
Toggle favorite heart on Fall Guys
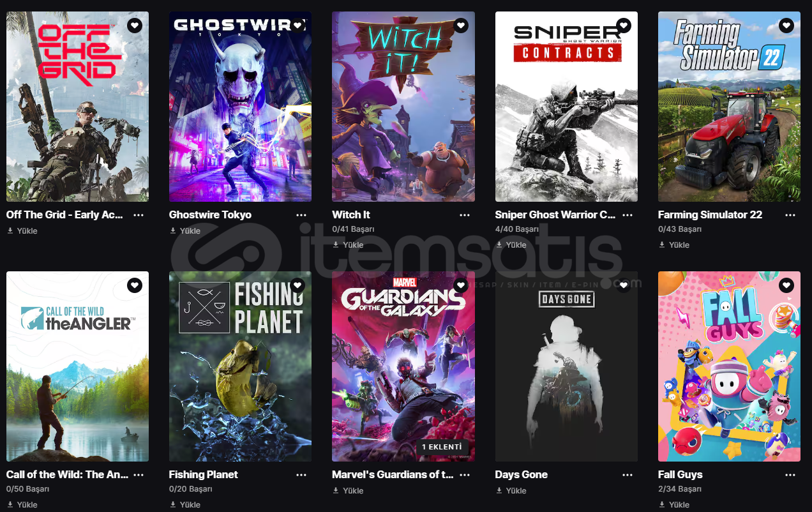[787, 285]
